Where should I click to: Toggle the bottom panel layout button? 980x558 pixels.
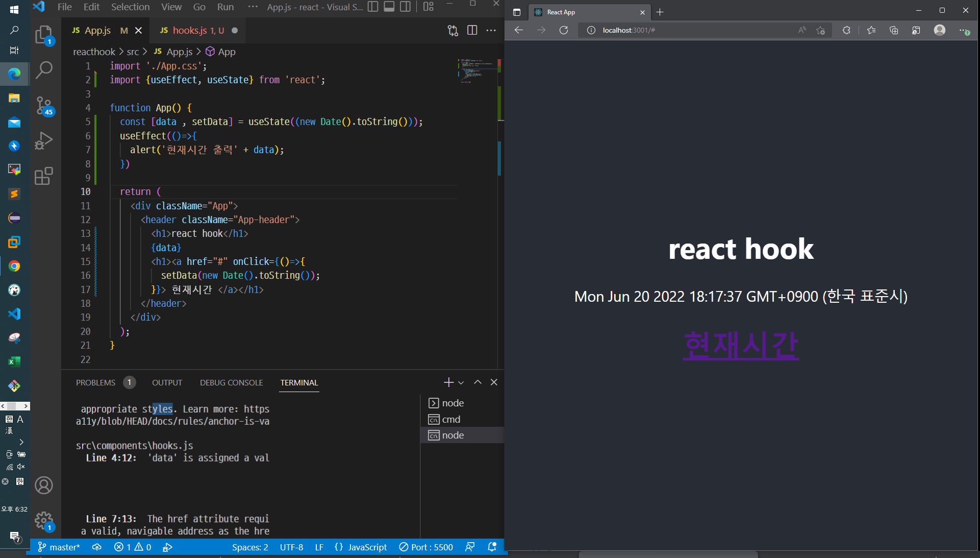pyautogui.click(x=389, y=7)
